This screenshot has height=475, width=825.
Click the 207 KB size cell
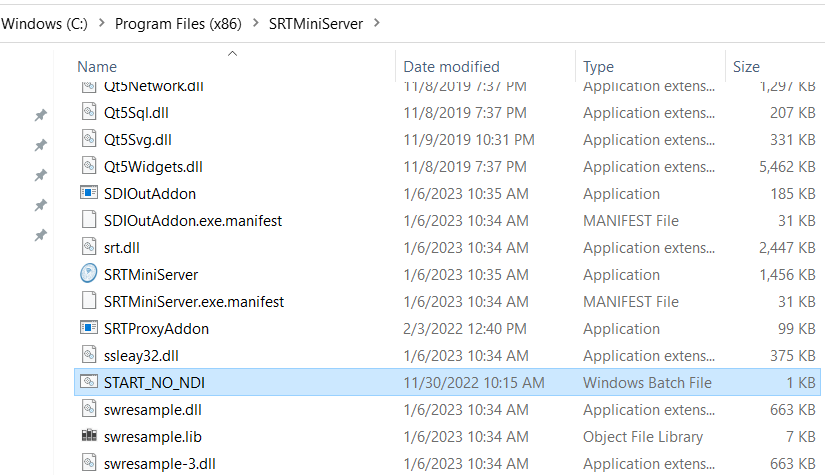click(x=793, y=113)
